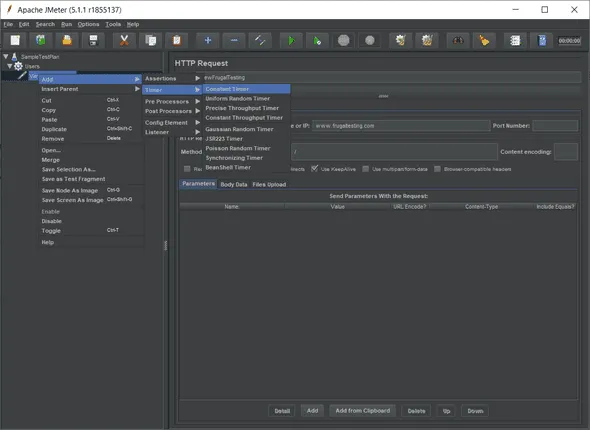Screen dimensions: 590x430
Task: Open the Pre Processors submenu
Action: click(172, 102)
